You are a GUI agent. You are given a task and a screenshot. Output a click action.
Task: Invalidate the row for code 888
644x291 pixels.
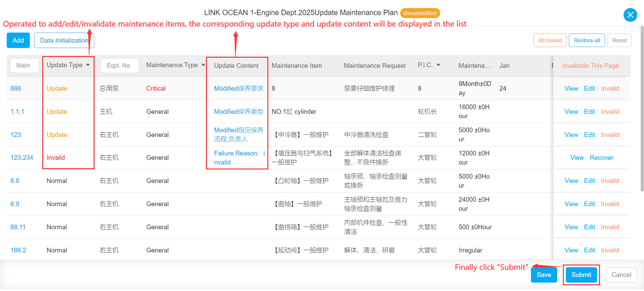(x=610, y=89)
